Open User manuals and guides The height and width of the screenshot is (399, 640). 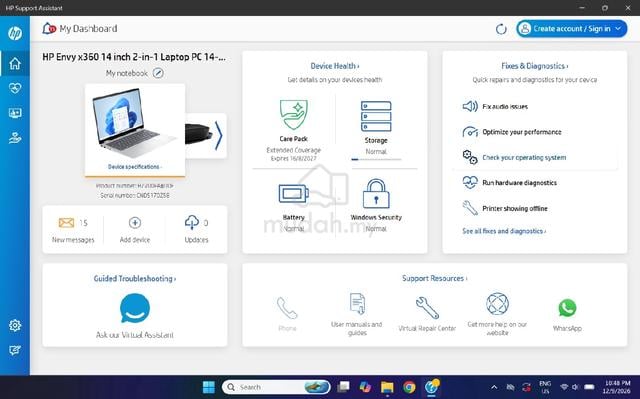(x=357, y=304)
